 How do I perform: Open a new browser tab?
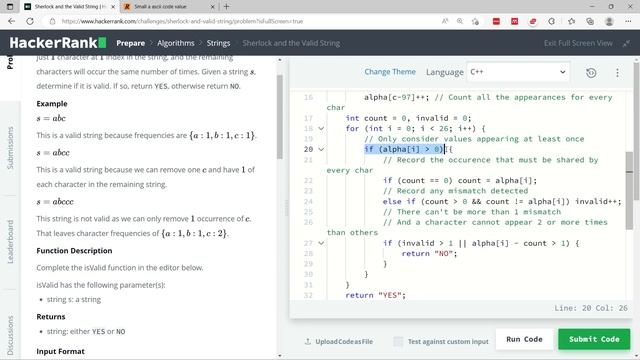(227, 7)
